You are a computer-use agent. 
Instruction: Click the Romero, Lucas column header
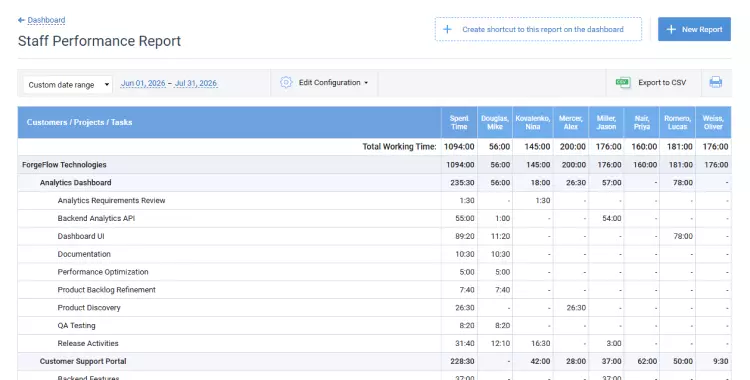[677, 123]
